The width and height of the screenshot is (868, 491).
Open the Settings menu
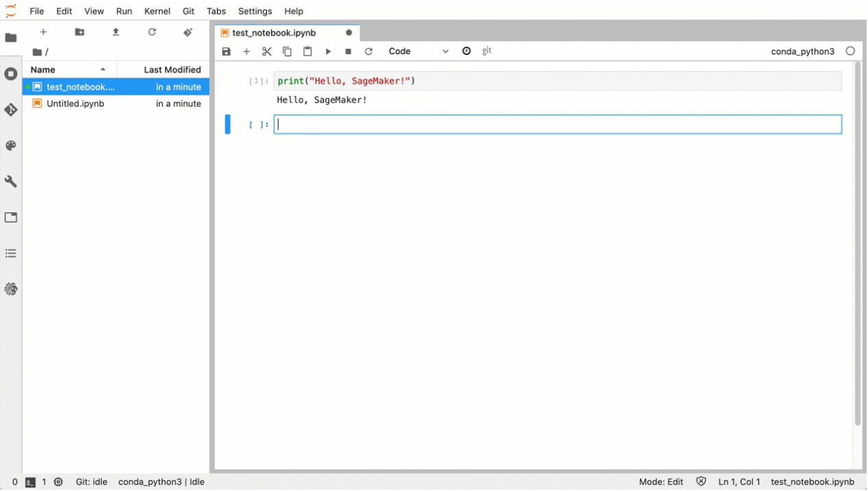tap(255, 11)
